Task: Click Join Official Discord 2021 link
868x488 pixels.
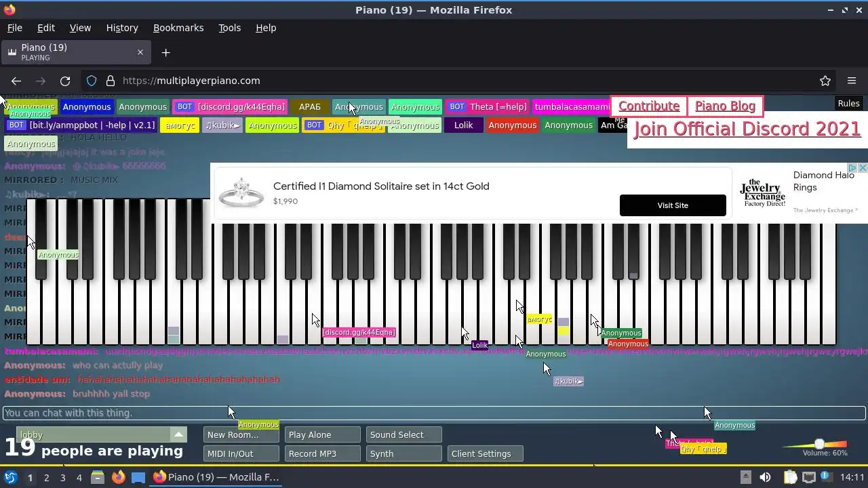Action: click(x=747, y=129)
